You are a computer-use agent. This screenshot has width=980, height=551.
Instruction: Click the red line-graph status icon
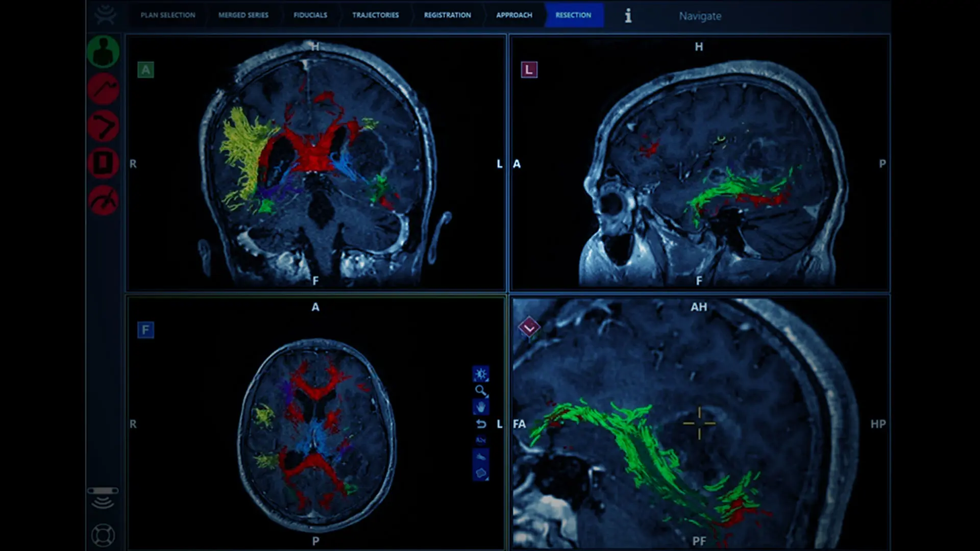[x=103, y=89]
